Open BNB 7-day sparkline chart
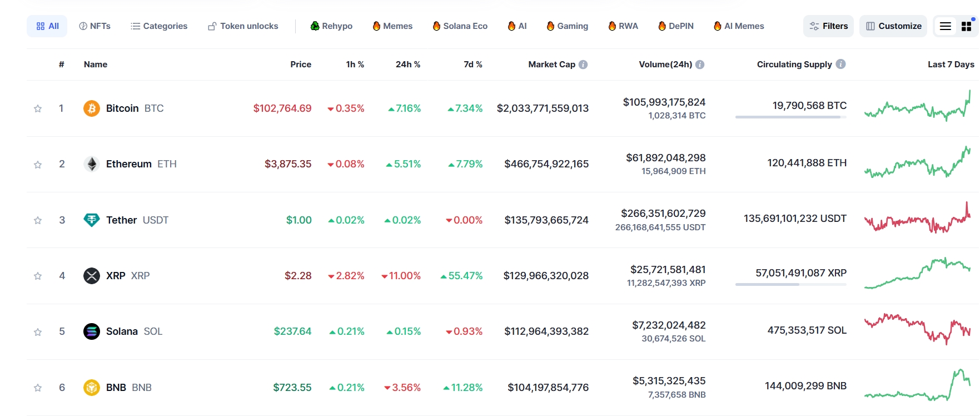The image size is (980, 416). [x=918, y=385]
